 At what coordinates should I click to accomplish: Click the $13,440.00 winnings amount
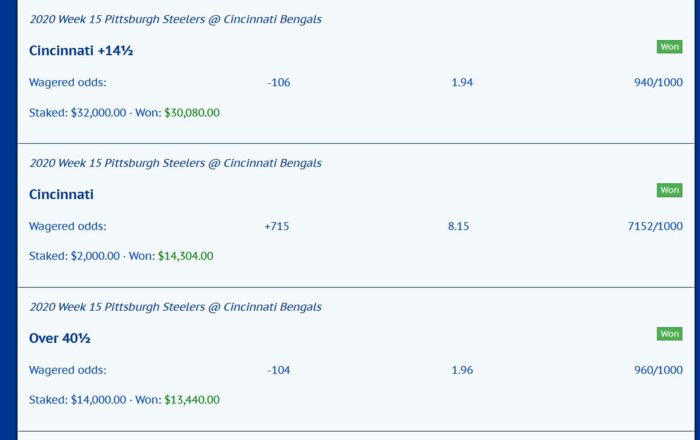[192, 400]
